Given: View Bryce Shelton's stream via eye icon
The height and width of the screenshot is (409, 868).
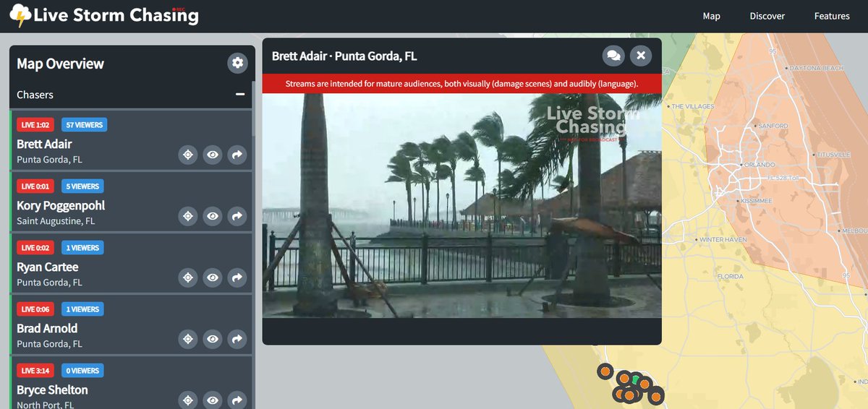Looking at the screenshot, I should tap(213, 400).
